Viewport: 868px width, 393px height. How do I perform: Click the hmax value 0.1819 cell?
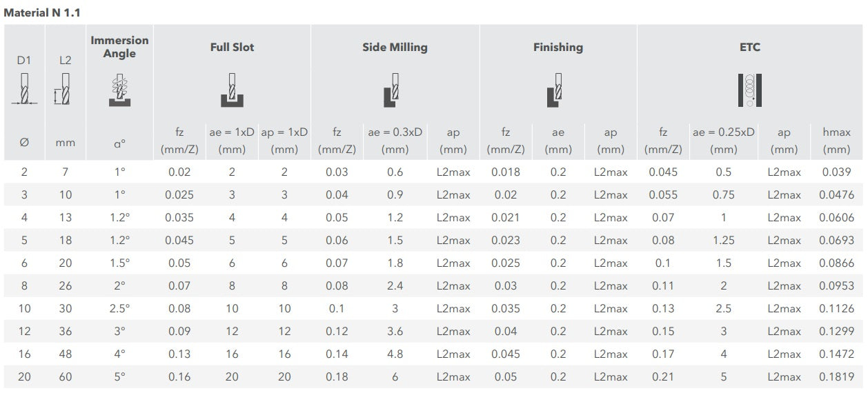836,377
